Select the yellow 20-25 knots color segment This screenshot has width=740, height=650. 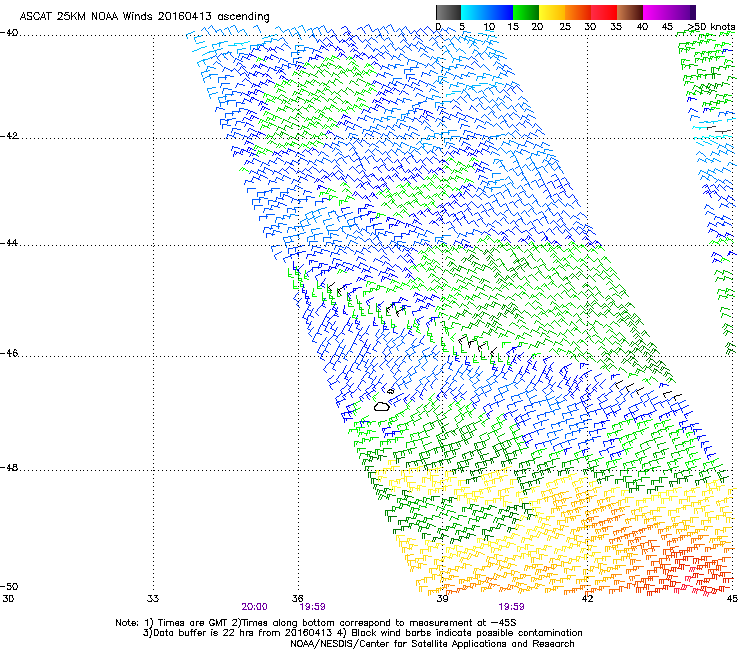[552, 12]
